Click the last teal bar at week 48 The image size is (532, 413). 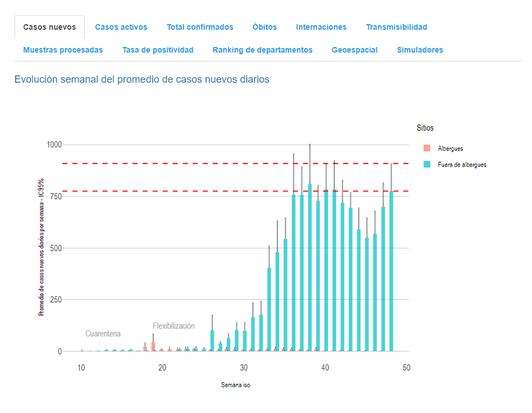391,272
